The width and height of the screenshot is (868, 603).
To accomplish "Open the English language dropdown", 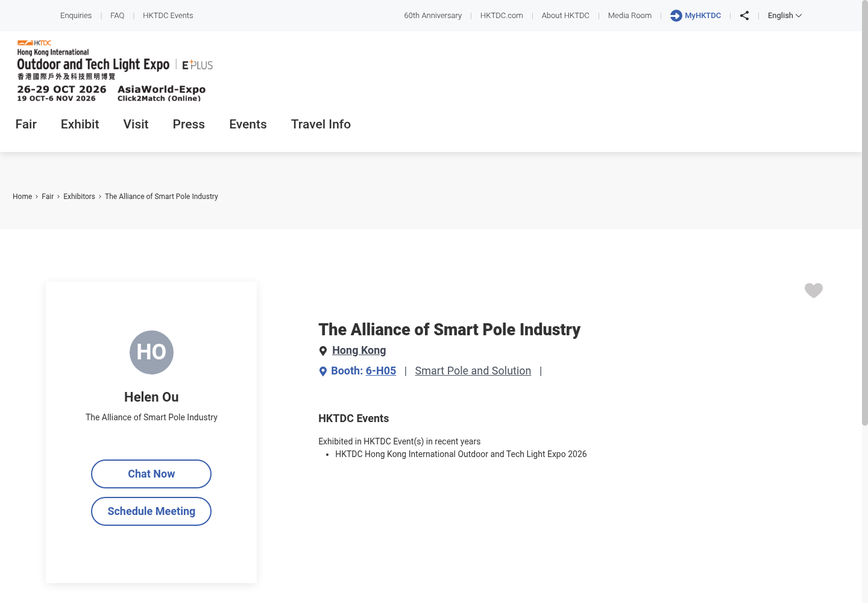I will 784,16.
